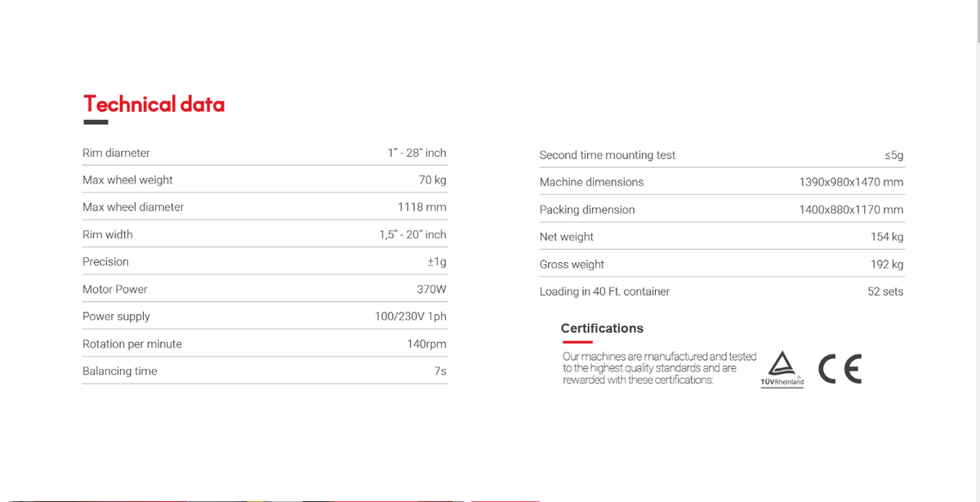Select the Net weight 154 kg value
The width and height of the screenshot is (980, 502).
pyautogui.click(x=887, y=237)
